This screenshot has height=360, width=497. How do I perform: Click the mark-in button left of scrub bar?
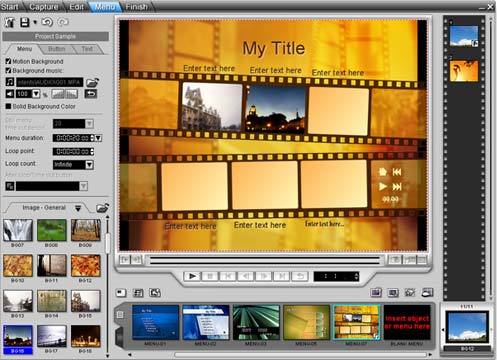point(125,260)
